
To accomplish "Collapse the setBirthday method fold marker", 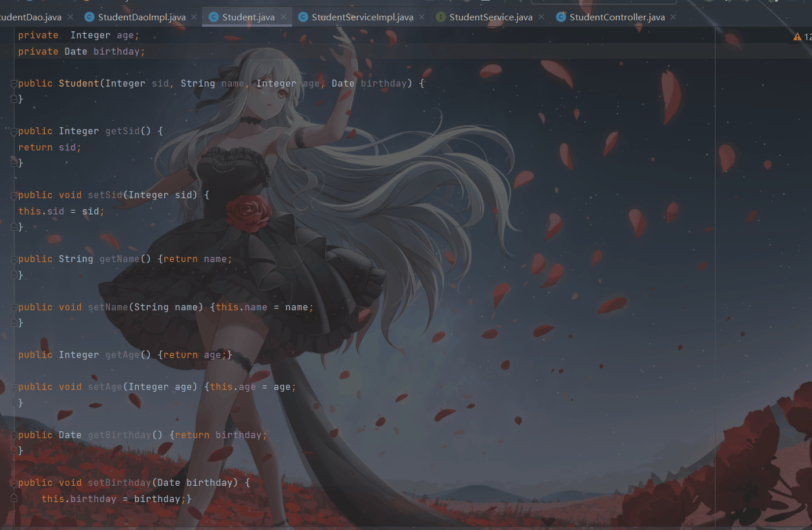I will [13, 482].
